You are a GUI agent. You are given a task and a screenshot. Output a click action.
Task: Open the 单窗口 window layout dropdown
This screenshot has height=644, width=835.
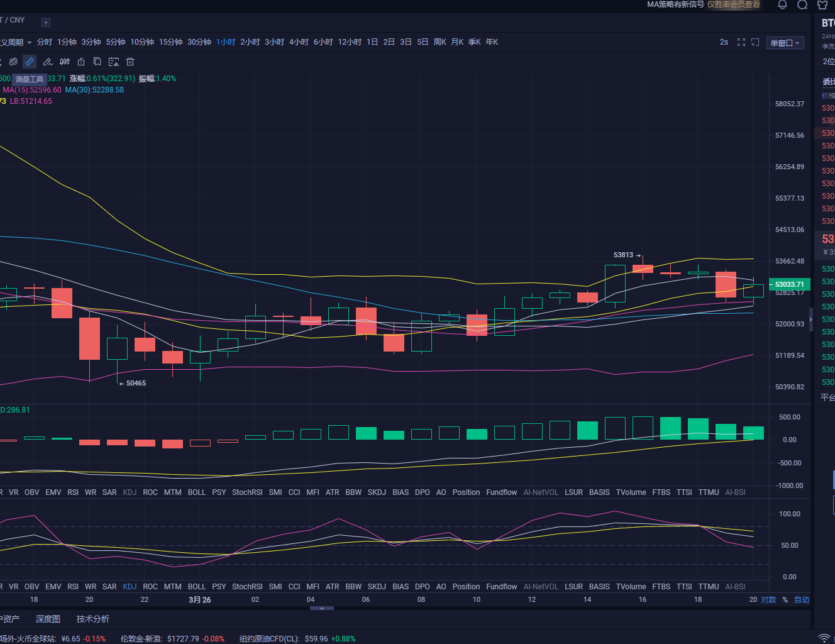pos(785,43)
